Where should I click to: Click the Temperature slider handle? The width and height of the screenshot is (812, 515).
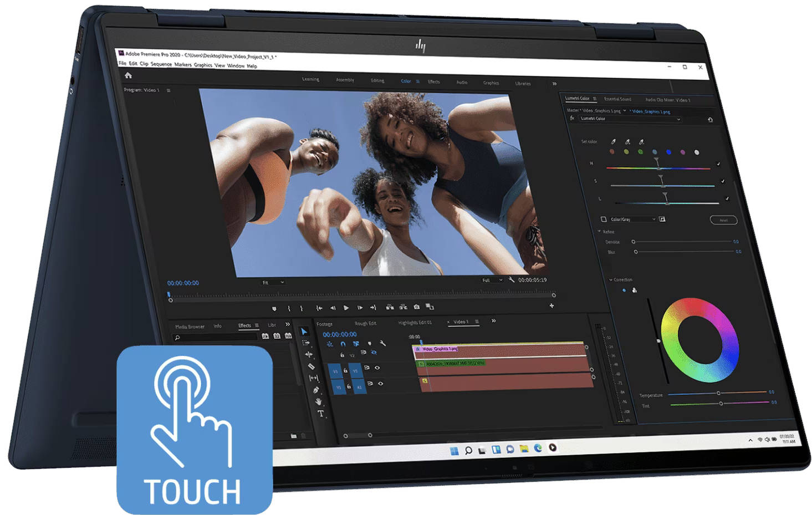718,393
